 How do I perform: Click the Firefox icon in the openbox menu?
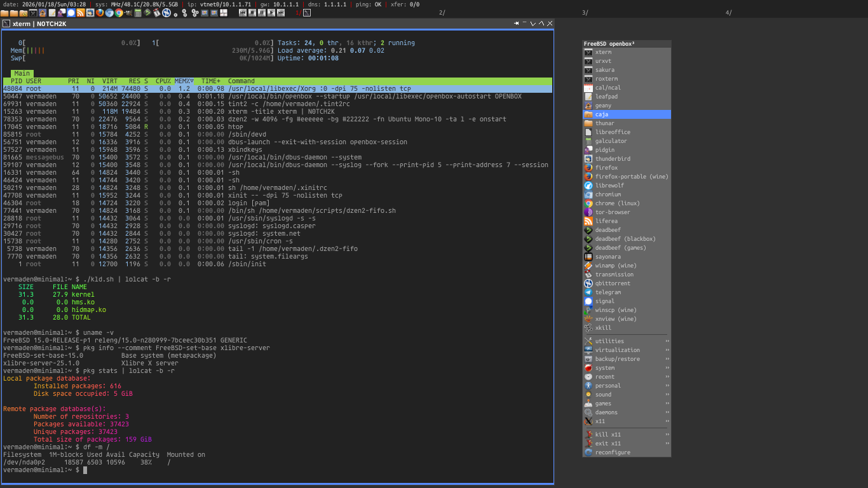(587, 168)
